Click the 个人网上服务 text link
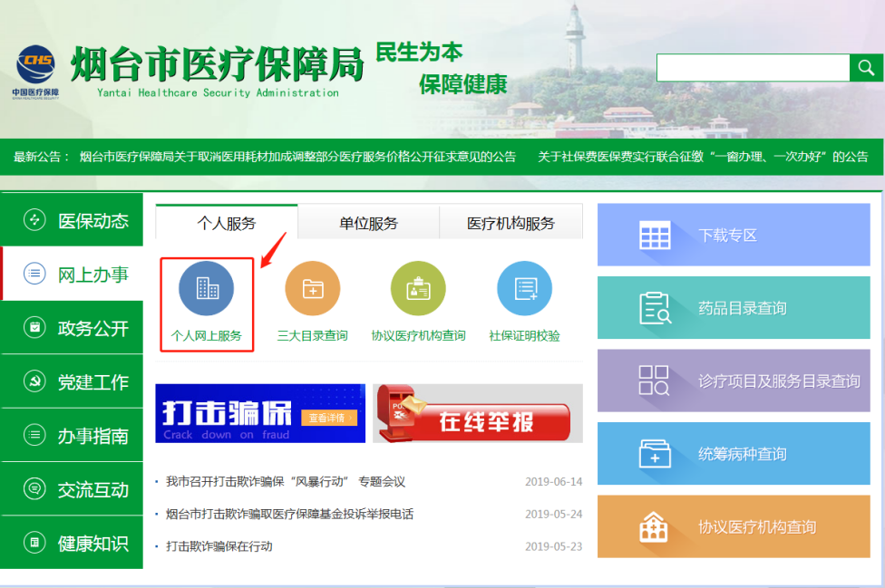885x588 pixels. 207,336
